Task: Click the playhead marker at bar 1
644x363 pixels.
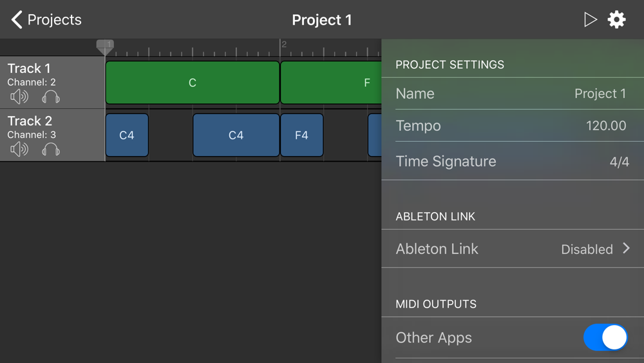Action: 105,46
